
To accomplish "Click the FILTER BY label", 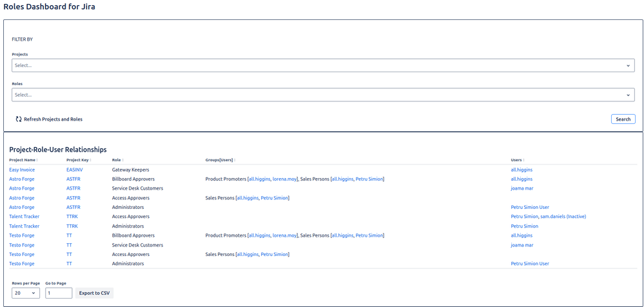I will 22,39.
